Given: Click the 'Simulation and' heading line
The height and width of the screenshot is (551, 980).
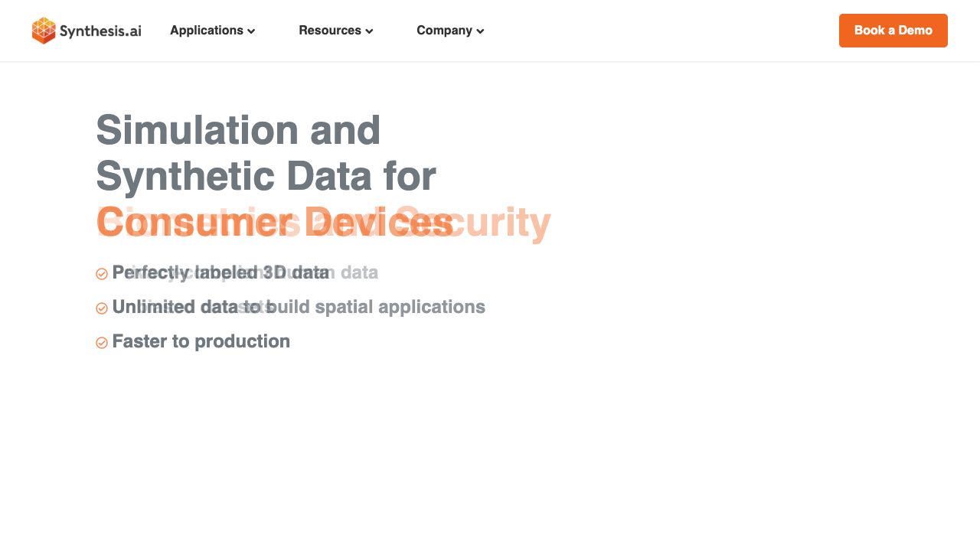Looking at the screenshot, I should pyautogui.click(x=238, y=130).
